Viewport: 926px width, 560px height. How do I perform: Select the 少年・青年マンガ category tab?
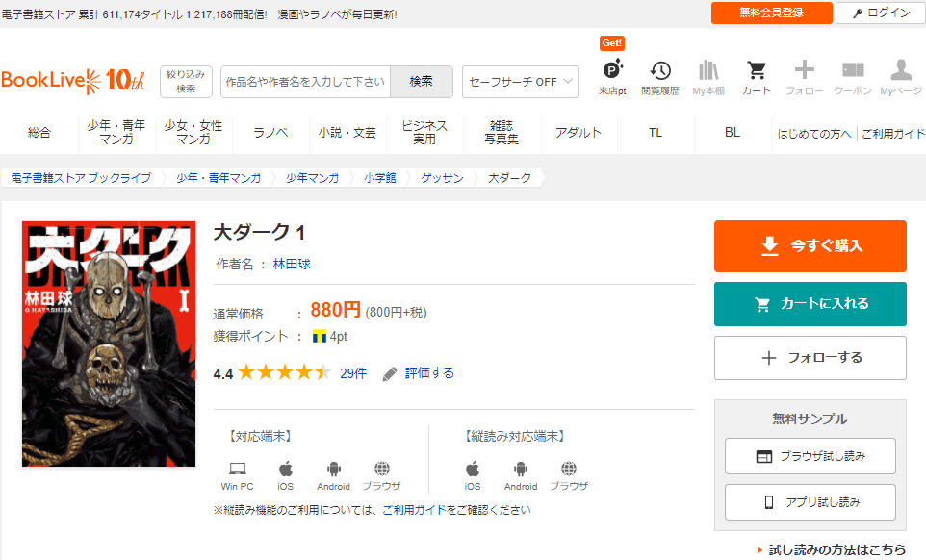click(116, 133)
